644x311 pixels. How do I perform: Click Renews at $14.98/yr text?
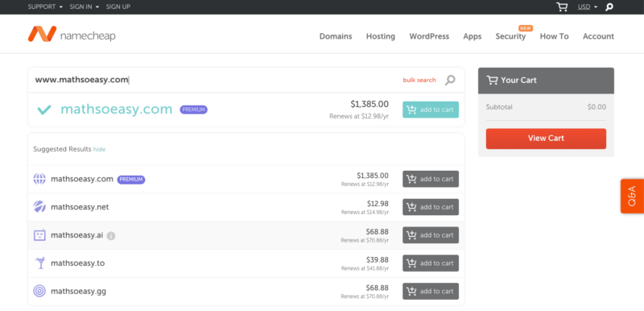(365, 213)
